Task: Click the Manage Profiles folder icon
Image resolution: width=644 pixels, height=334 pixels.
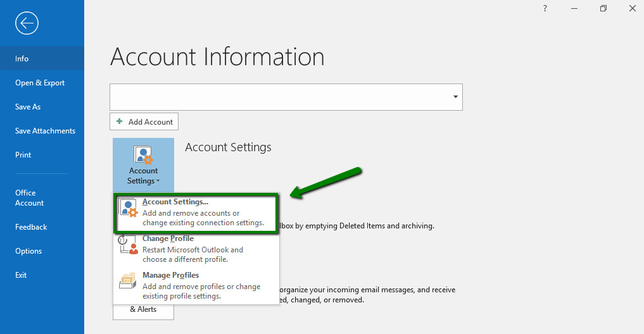Action: pos(129,281)
